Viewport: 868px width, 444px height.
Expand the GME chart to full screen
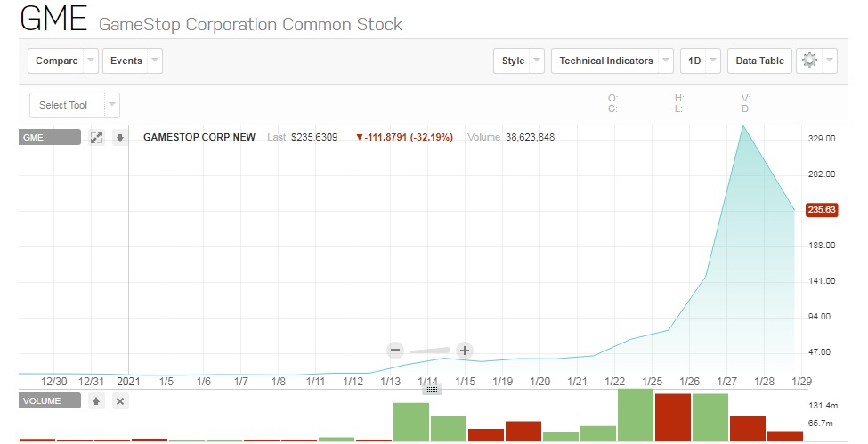pos(97,138)
